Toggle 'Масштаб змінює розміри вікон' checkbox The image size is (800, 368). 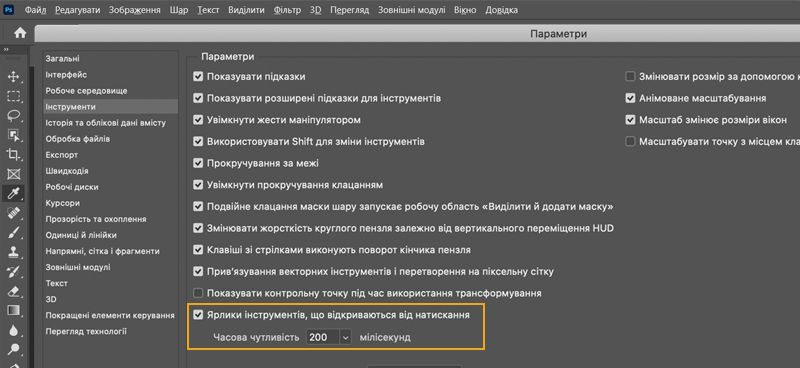[630, 120]
